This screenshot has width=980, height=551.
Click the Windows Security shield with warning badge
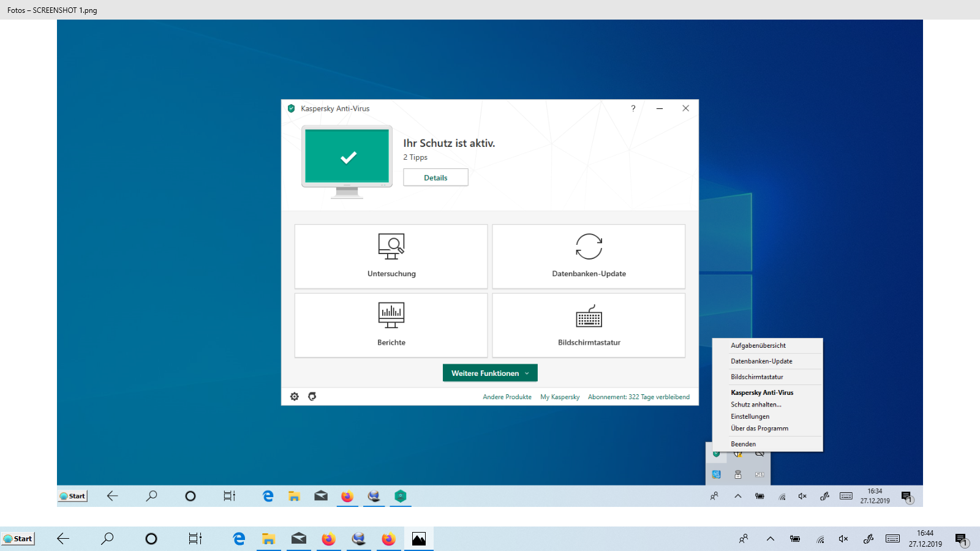738,454
